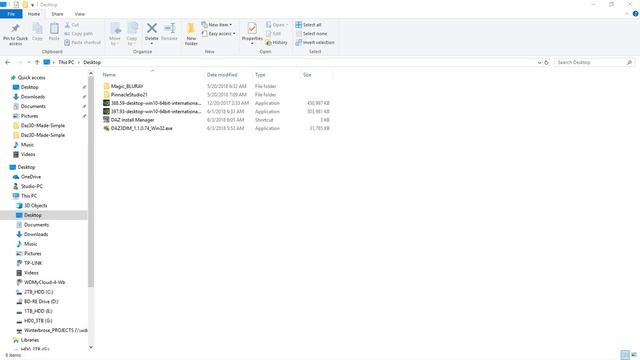The width and height of the screenshot is (640, 360).
Task: Open the Copy to dropdown
Action: (x=132, y=34)
